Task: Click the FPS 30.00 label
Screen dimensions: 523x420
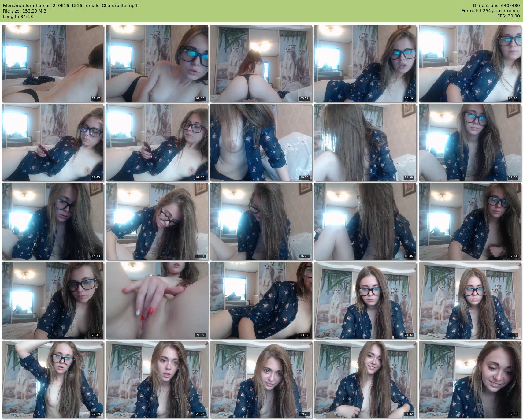Action: [508, 16]
